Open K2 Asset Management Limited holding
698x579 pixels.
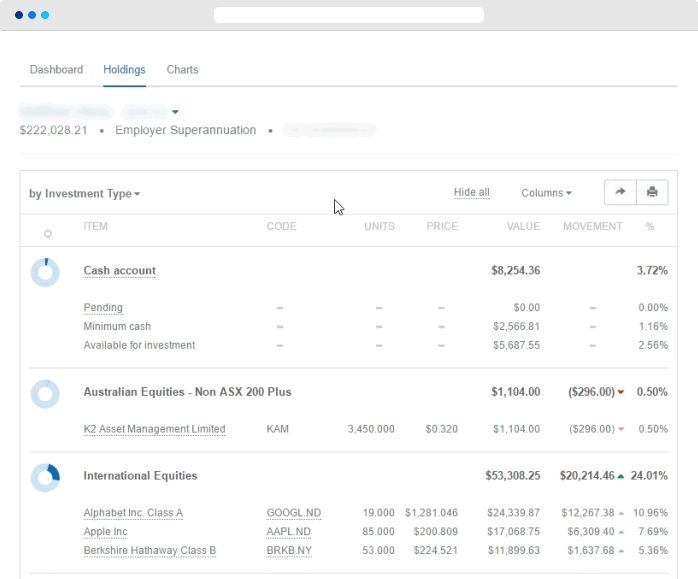(x=154, y=429)
